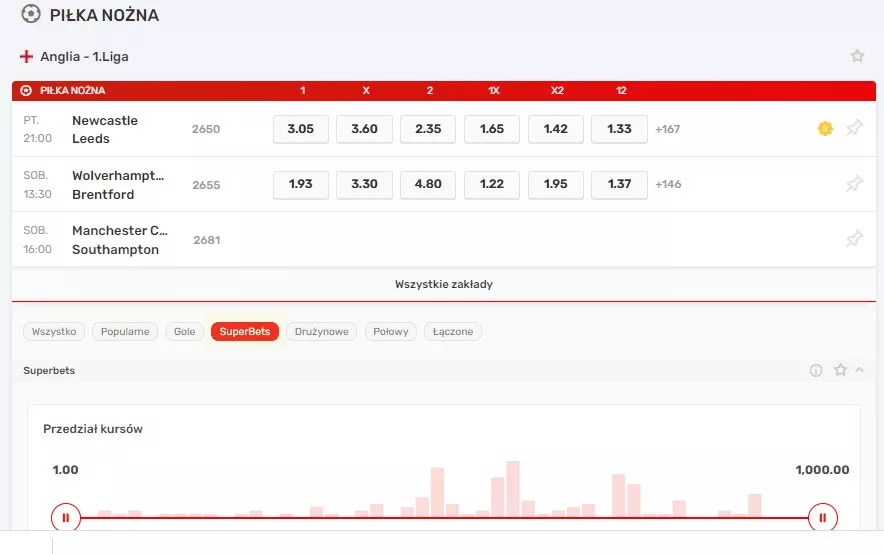Viewport: 884px width, 554px height.
Task: Click the Southampton team name
Action: pyautogui.click(x=116, y=250)
